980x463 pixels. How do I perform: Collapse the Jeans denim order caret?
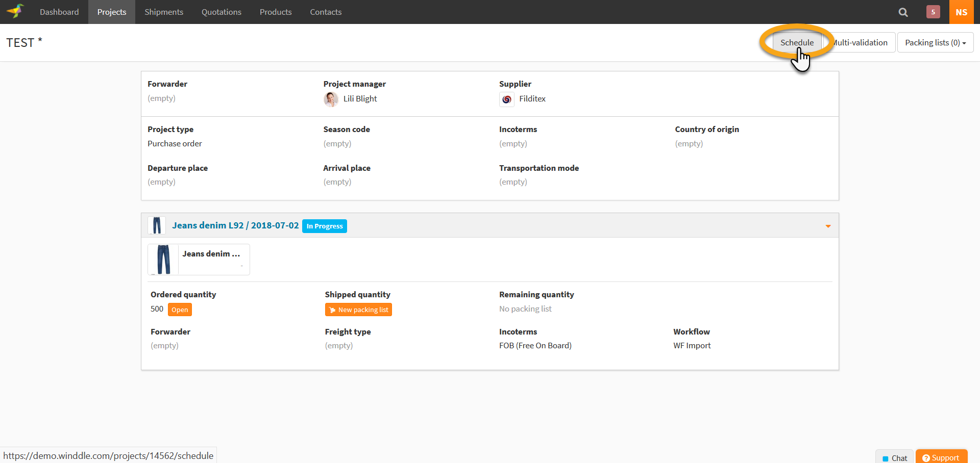(x=828, y=226)
